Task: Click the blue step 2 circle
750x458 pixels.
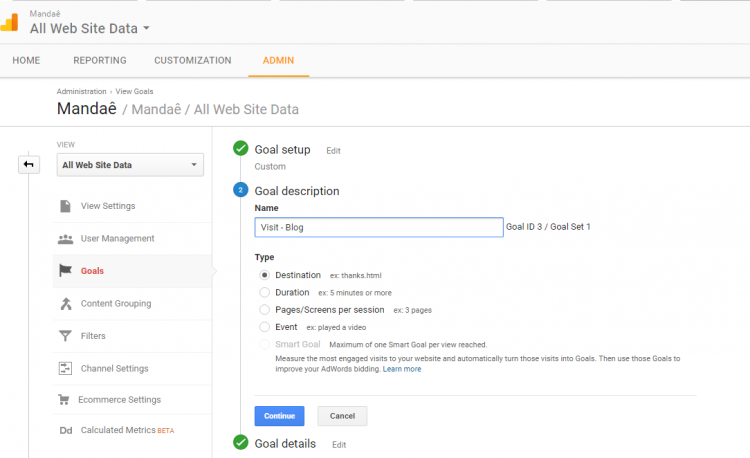Action: (241, 190)
